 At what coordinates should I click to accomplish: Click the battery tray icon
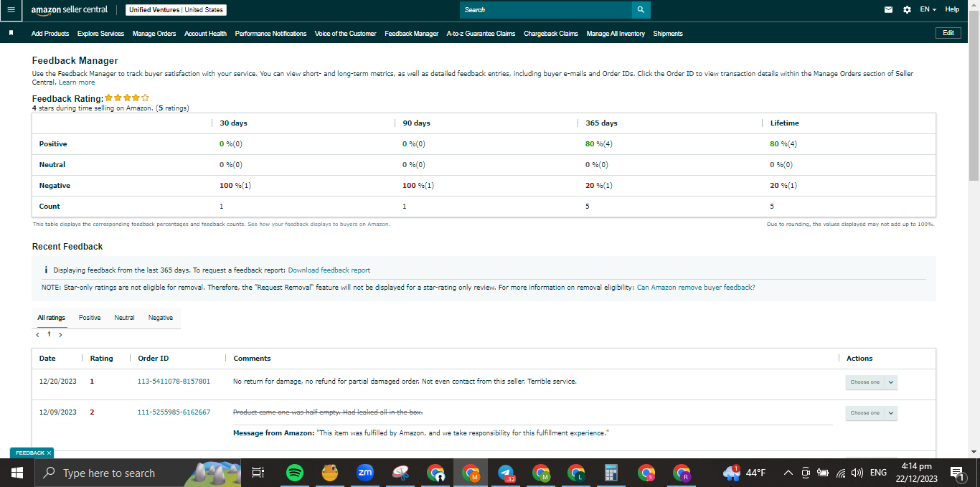(823, 473)
